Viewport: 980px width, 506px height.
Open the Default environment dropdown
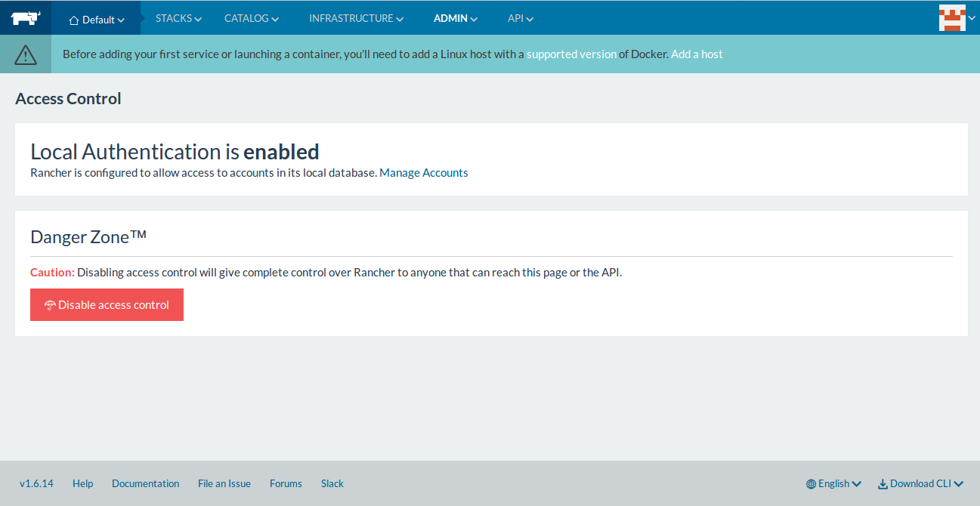pyautogui.click(x=97, y=20)
